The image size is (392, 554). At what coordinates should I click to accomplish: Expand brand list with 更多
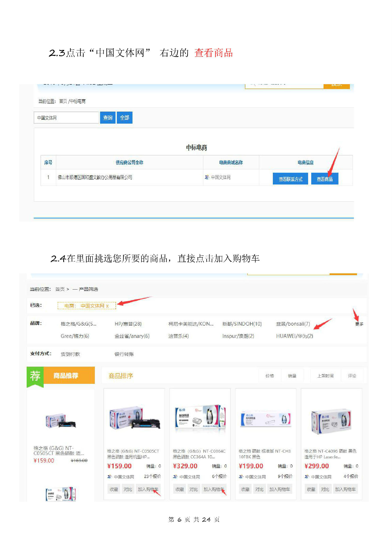coord(359,324)
